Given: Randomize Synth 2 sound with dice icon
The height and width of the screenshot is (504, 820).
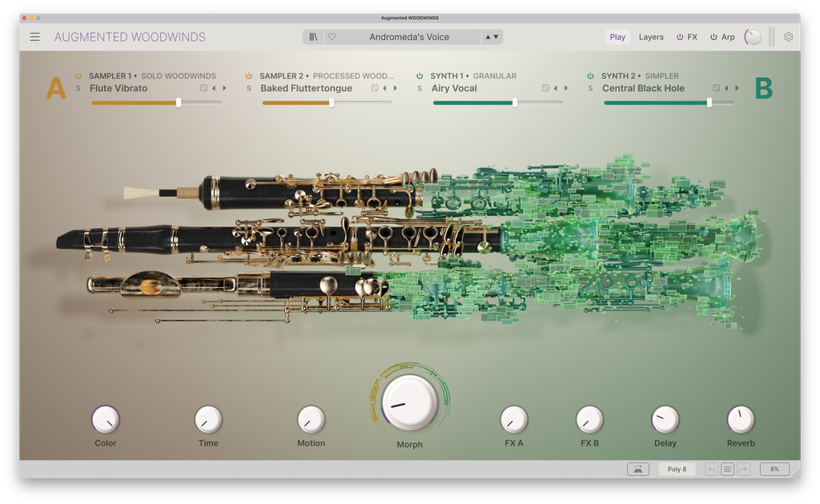Looking at the screenshot, I should click(x=717, y=88).
